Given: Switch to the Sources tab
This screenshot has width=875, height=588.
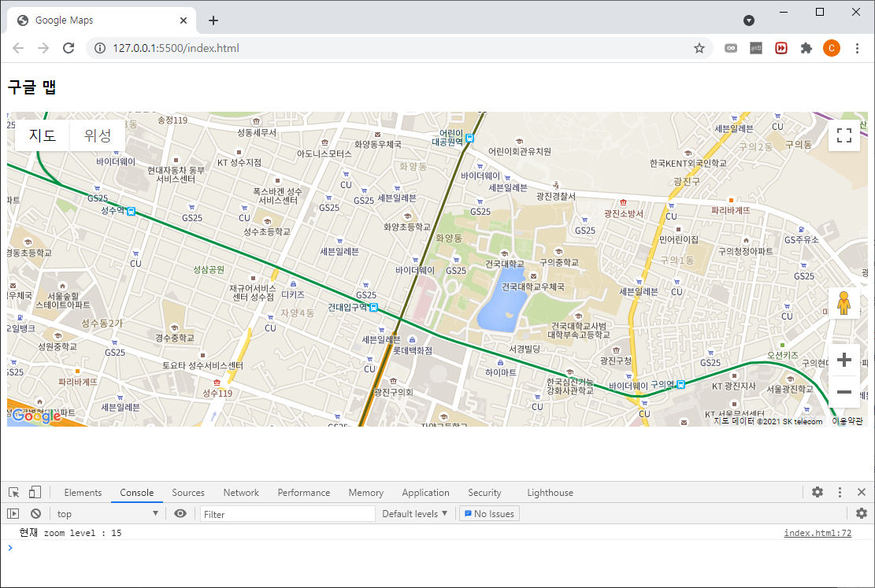Looking at the screenshot, I should click(188, 493).
